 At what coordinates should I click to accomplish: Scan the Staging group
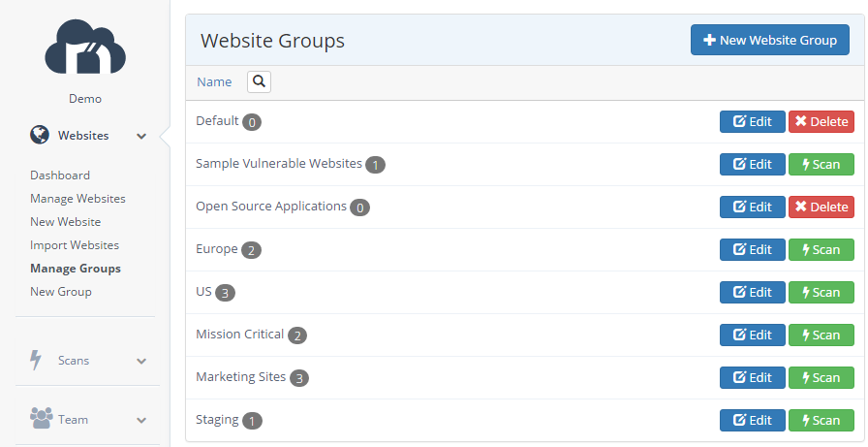821,420
